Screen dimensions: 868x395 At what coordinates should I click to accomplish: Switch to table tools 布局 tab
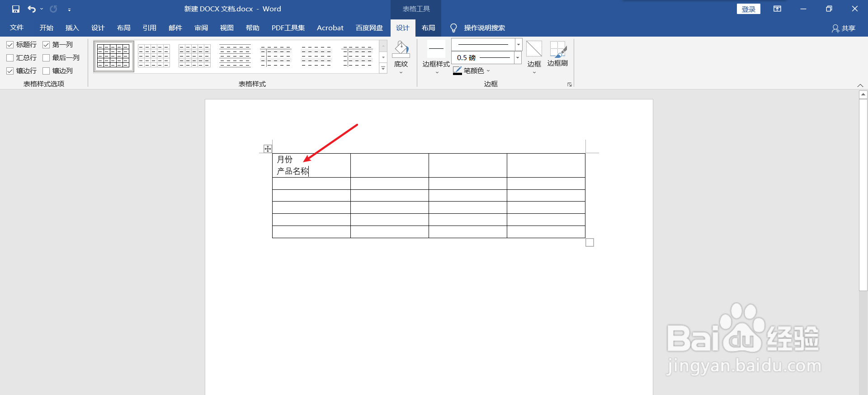click(428, 28)
